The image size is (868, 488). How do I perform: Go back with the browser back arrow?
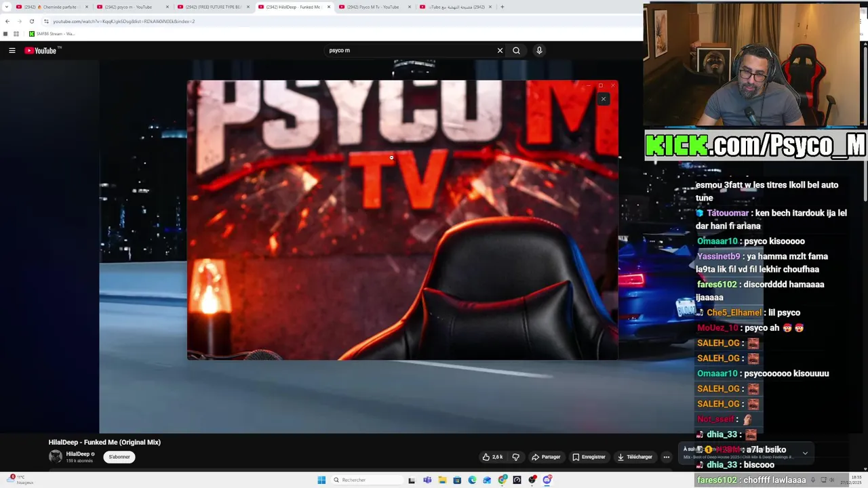[x=7, y=21]
